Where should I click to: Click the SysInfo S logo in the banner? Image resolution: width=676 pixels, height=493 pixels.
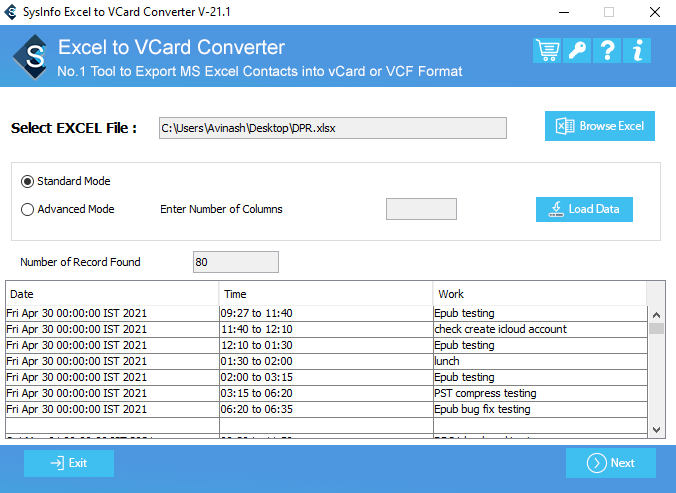(31, 57)
